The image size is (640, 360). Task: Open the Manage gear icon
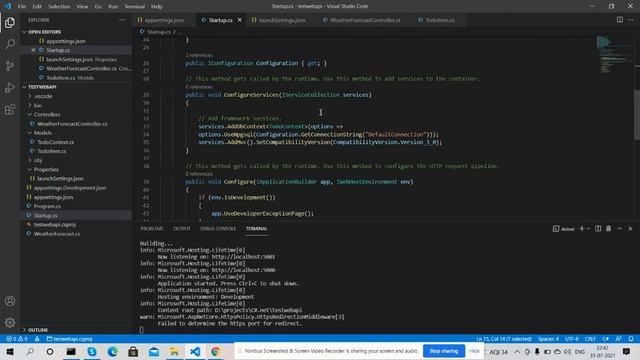pos(10,322)
